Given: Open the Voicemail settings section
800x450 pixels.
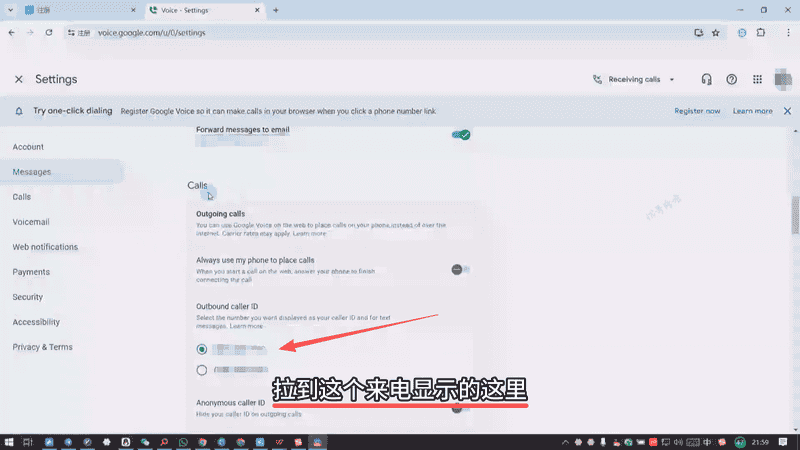Looking at the screenshot, I should coord(31,222).
